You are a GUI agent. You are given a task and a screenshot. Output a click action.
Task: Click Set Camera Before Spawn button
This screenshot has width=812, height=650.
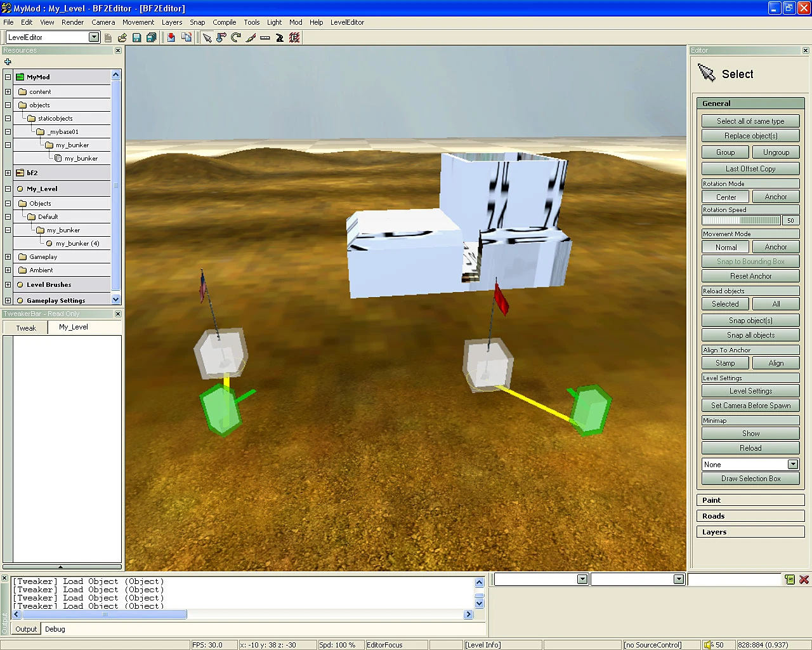(750, 406)
